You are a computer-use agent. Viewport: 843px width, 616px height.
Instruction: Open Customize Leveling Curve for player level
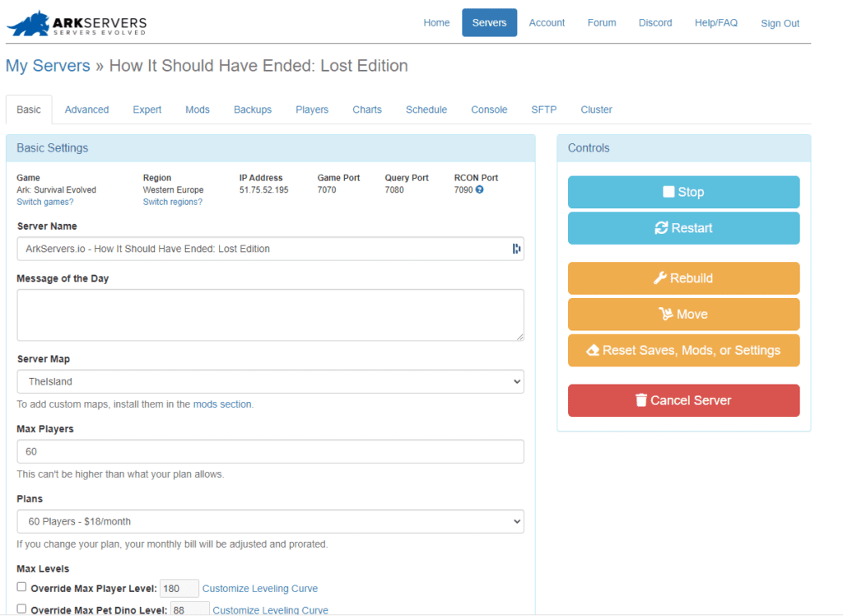(x=259, y=588)
